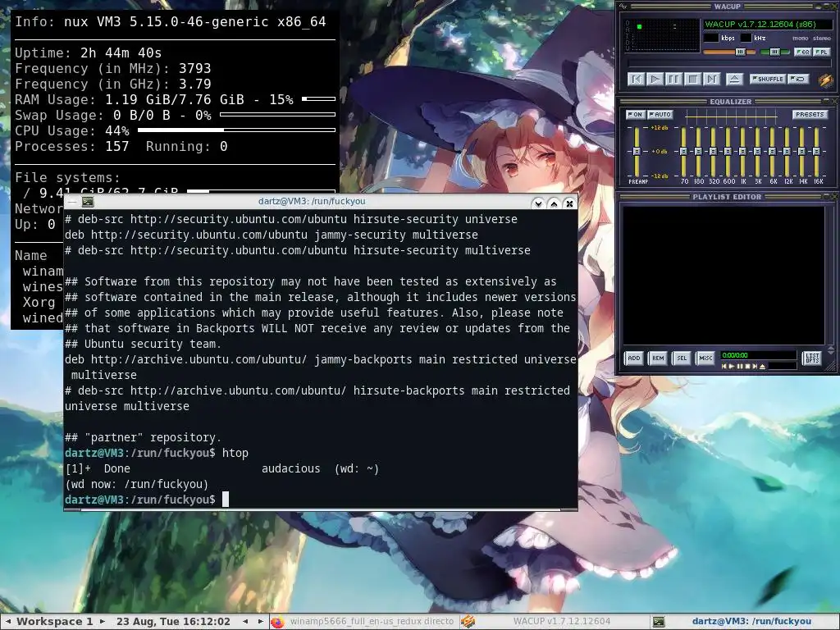Toggle the equalizer AUTO button
This screenshot has width=840, height=630.
point(660,114)
